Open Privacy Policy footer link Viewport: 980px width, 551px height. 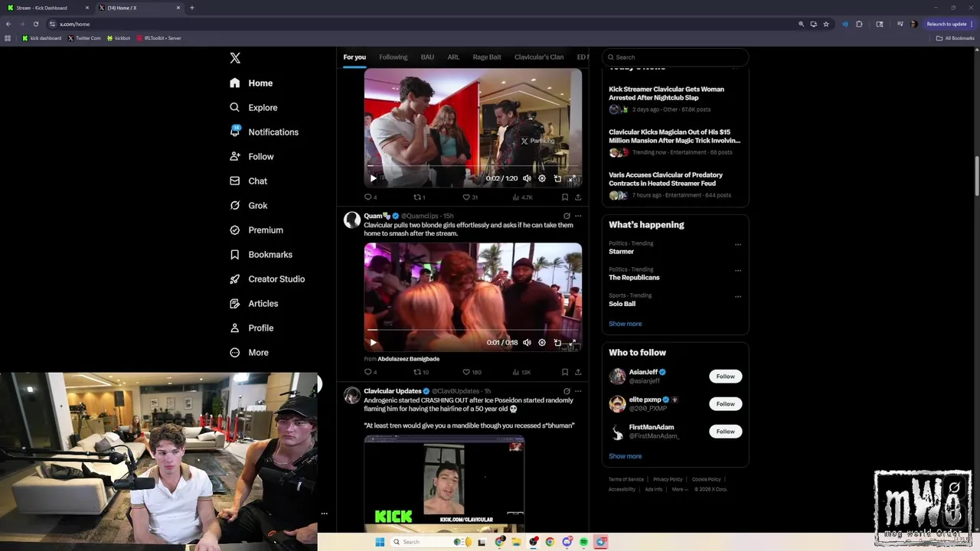point(668,480)
